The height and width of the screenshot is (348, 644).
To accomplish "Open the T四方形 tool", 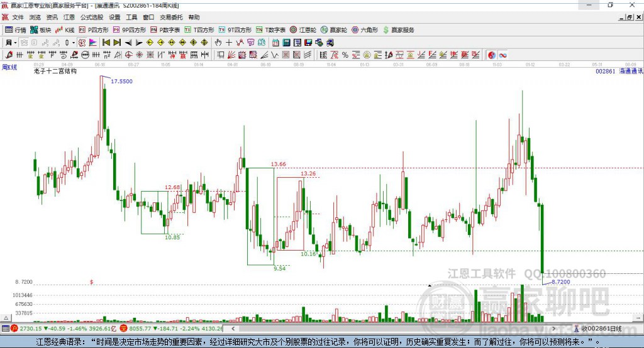I will click(199, 30).
